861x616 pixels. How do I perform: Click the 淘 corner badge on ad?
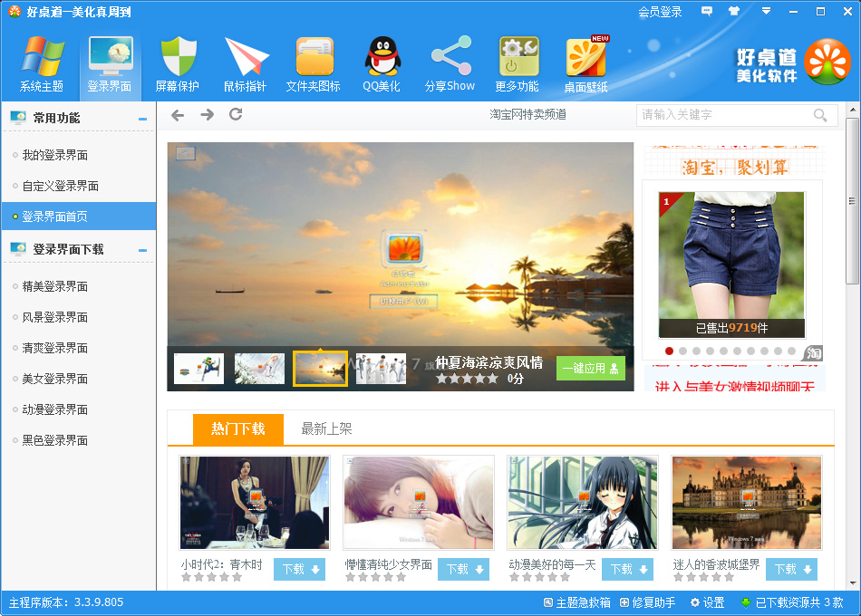click(814, 352)
